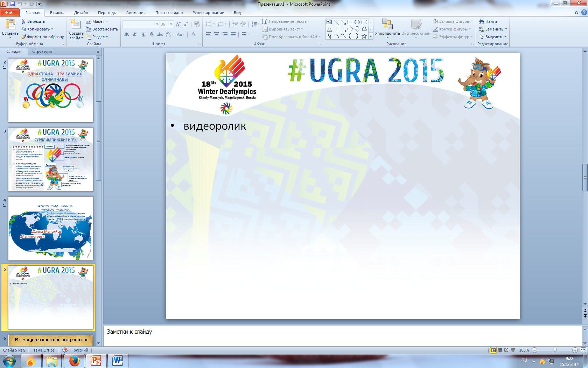Switch to Normal view icon

(493, 350)
